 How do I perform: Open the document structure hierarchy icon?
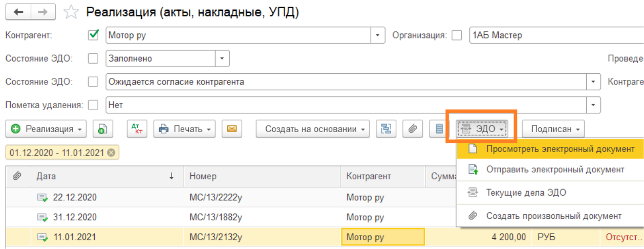pyautogui.click(x=386, y=129)
